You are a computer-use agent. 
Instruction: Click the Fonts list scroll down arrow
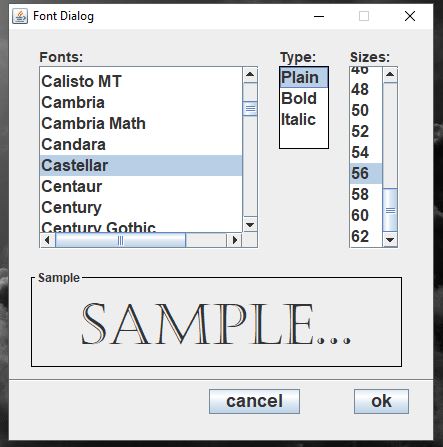(x=250, y=224)
